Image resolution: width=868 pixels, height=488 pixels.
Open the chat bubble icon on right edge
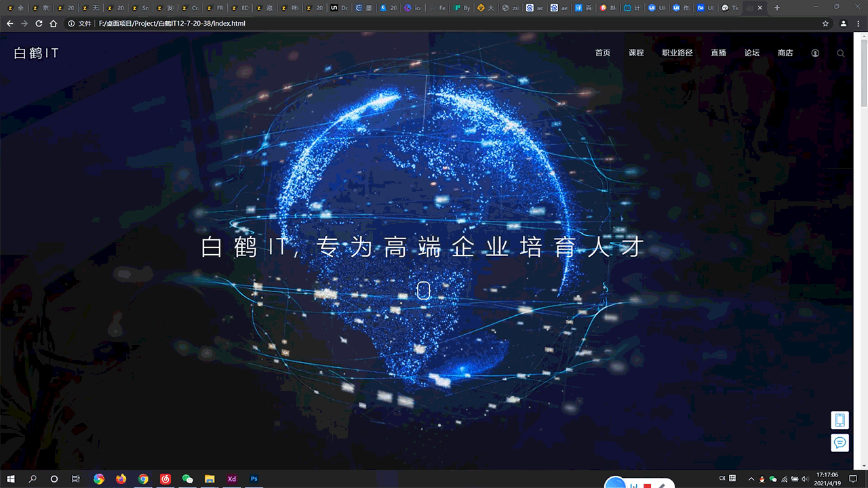click(840, 443)
